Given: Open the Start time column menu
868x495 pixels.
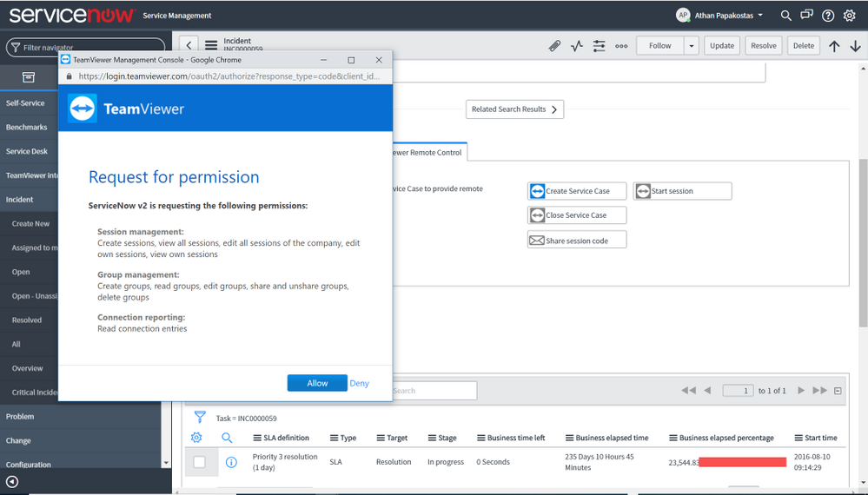Looking at the screenshot, I should click(798, 438).
